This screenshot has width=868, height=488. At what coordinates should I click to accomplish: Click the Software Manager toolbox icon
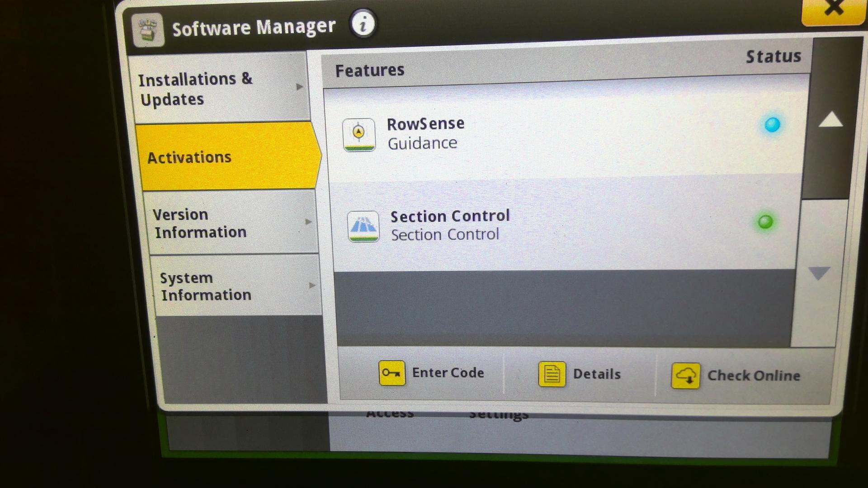point(148,30)
